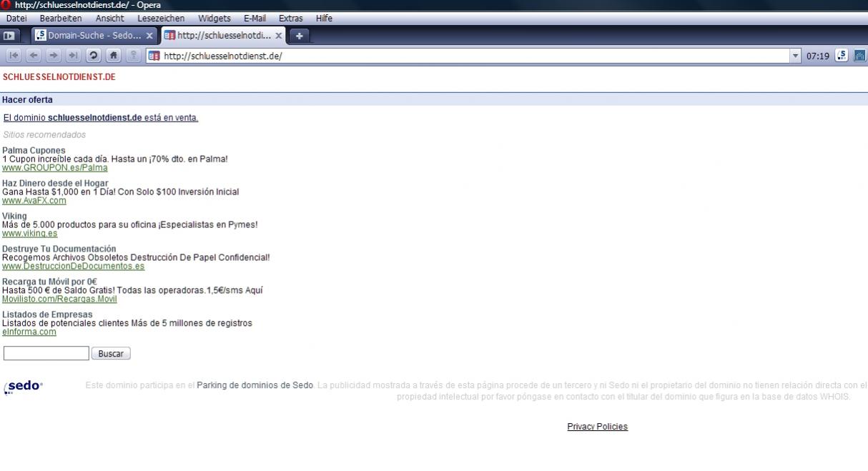Click the 'Recogemos Archivos Obsoletos' ad text

coord(136,257)
